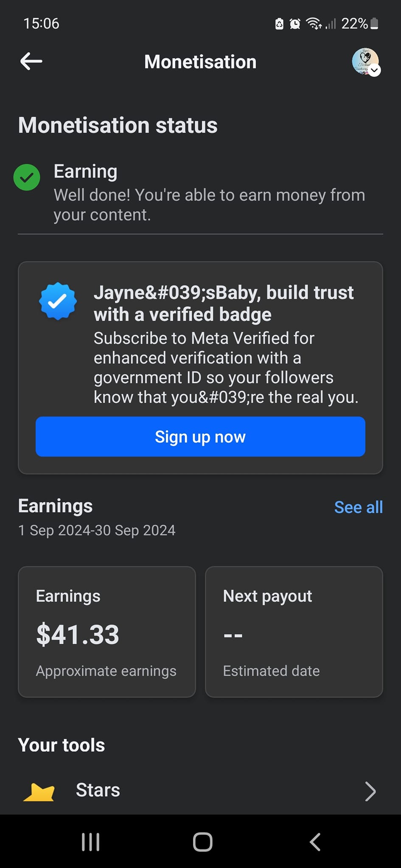Screen dimensions: 401x868
Task: Go back using the top-left arrow
Action: point(31,61)
